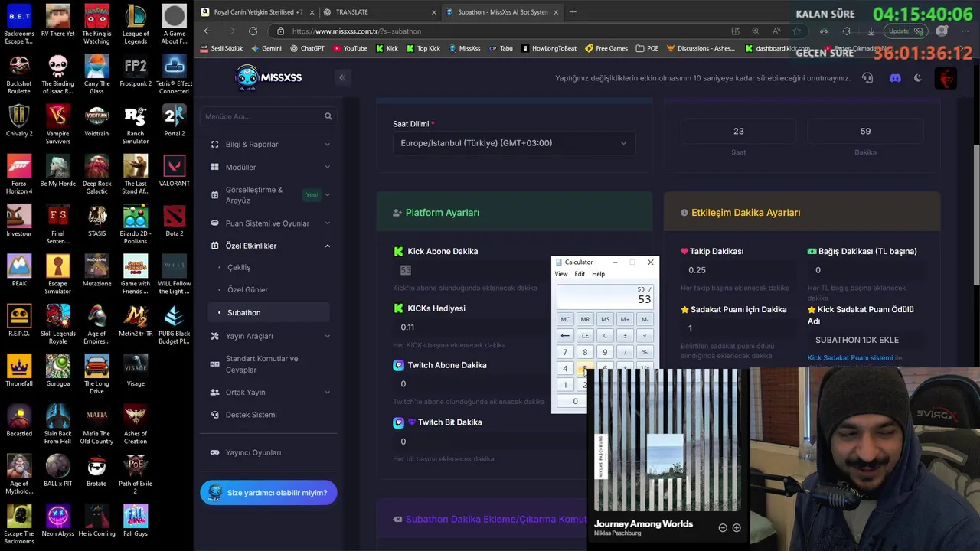
Task: Open a new browser tab with plus
Action: [x=573, y=11]
